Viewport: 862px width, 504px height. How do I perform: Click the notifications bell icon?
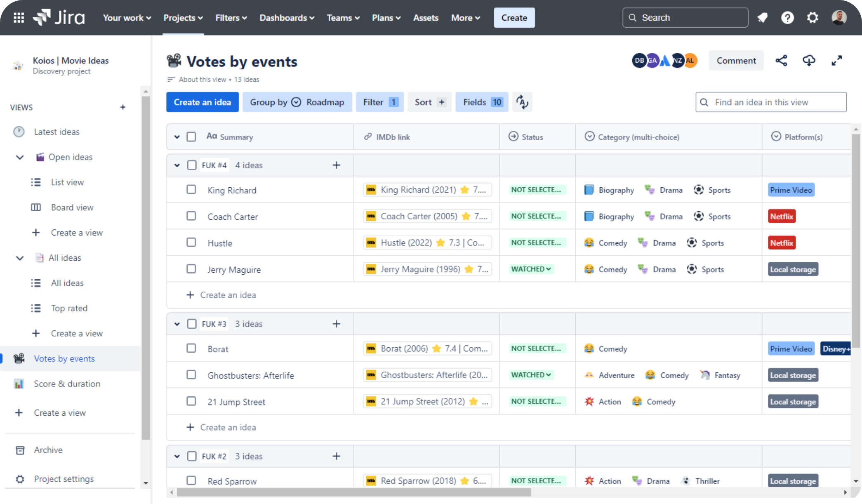tap(762, 18)
